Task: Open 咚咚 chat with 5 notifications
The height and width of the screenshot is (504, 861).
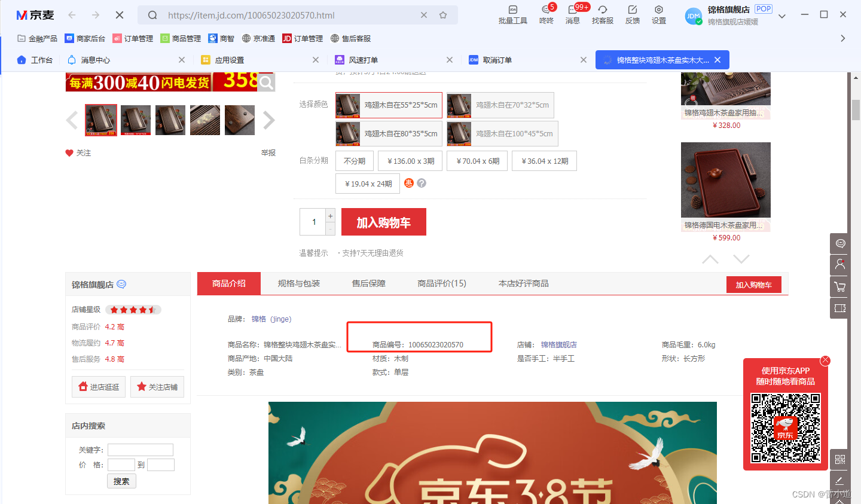Action: click(546, 15)
